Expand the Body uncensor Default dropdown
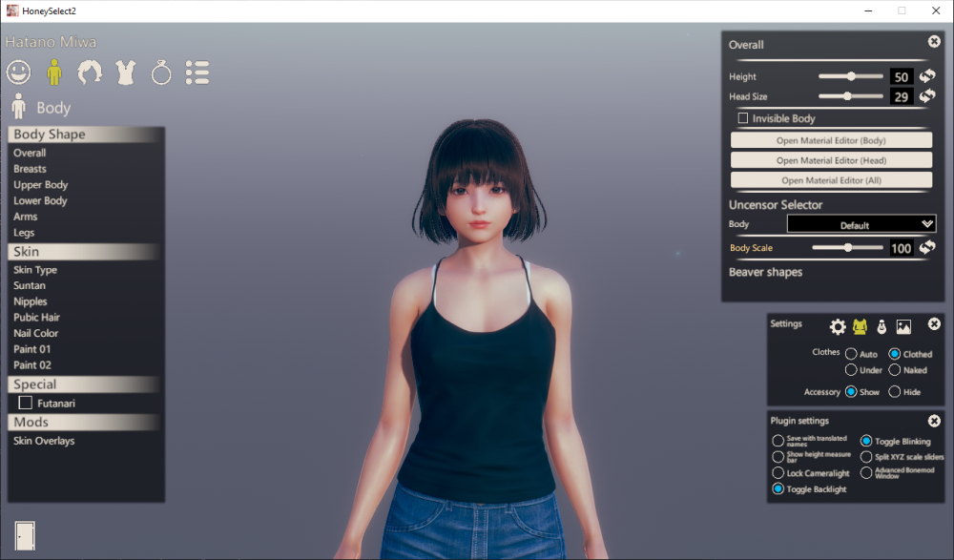The height and width of the screenshot is (560, 954). coord(861,224)
